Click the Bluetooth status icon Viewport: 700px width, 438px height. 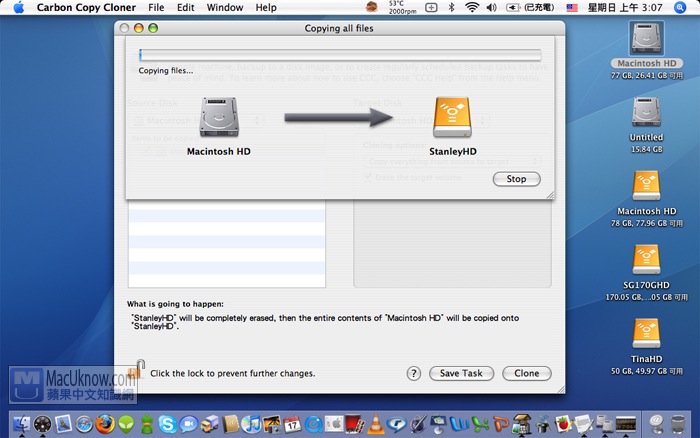point(451,8)
